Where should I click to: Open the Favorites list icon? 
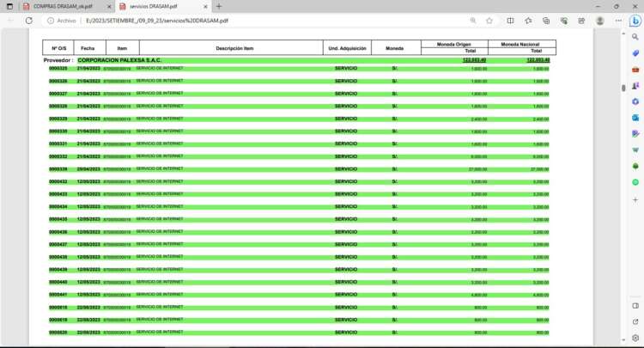click(x=527, y=20)
